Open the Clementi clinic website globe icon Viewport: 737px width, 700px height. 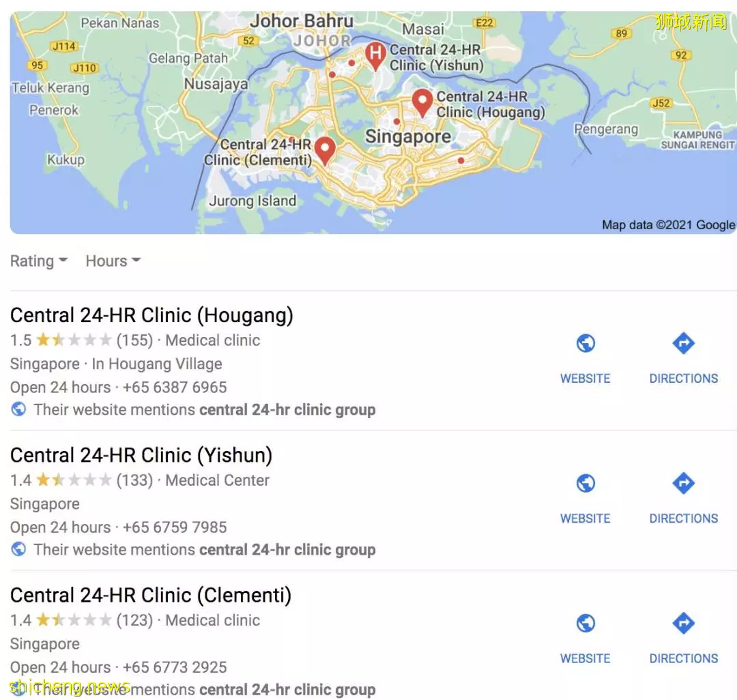click(586, 623)
